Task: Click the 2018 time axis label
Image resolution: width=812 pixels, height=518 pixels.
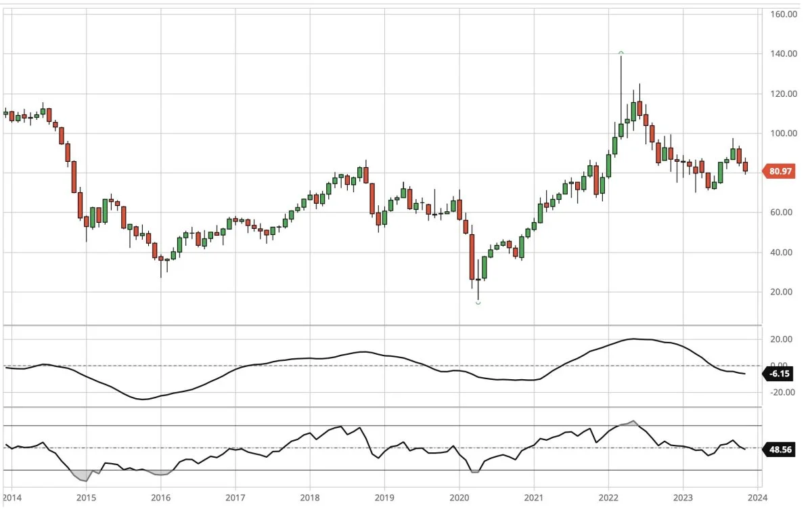Action: point(309,498)
